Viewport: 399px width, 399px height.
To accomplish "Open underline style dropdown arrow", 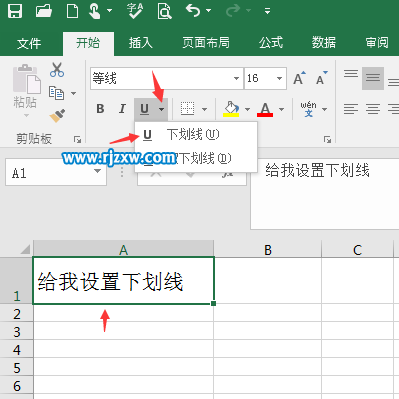I will coord(162,109).
